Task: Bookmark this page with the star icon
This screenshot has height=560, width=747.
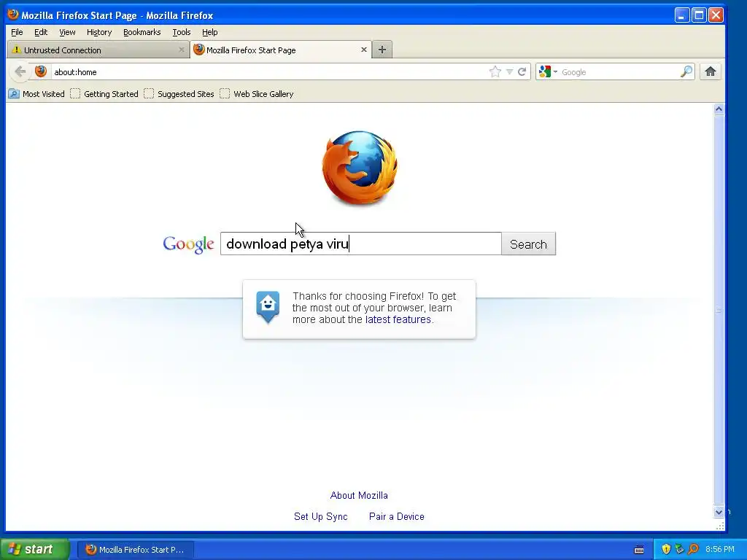Action: coord(495,72)
